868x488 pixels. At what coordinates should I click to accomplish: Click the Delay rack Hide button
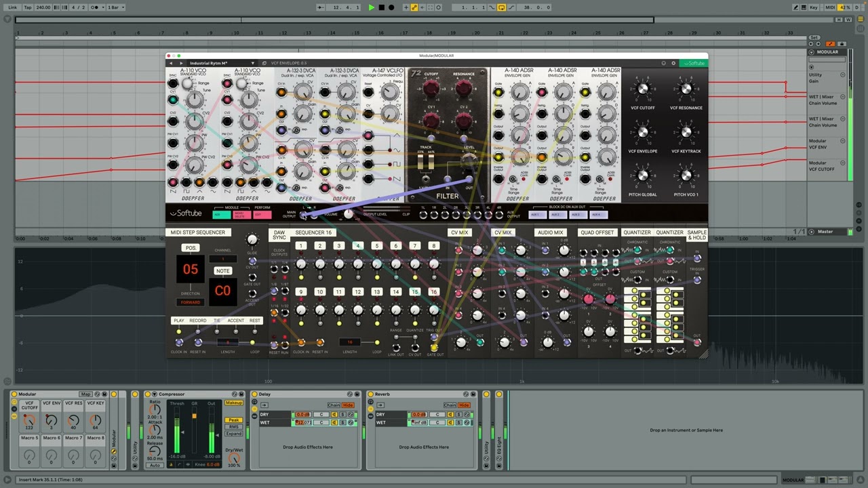(x=348, y=405)
